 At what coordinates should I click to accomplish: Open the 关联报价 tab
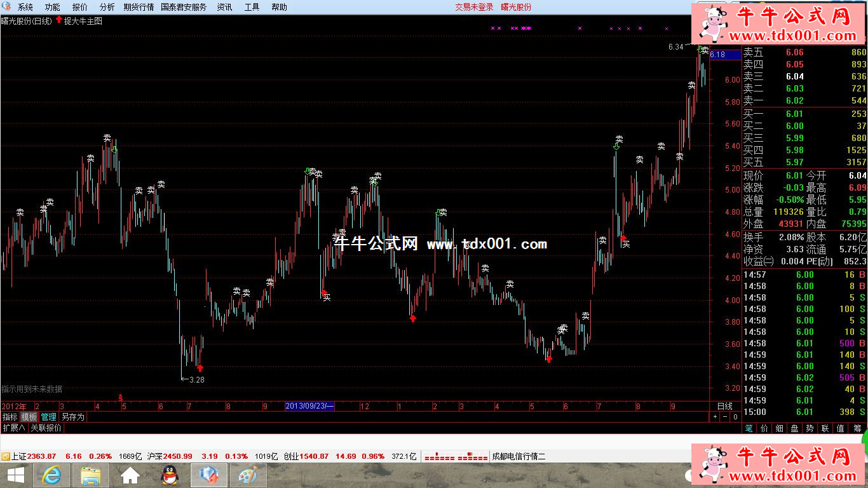pos(46,428)
